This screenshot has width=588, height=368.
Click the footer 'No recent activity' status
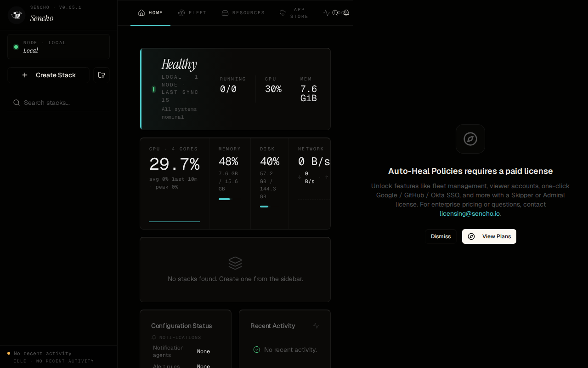43,353
